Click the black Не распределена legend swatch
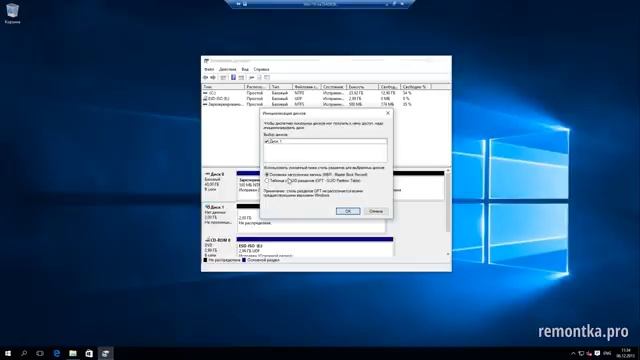The width and height of the screenshot is (640, 360). click(205, 260)
